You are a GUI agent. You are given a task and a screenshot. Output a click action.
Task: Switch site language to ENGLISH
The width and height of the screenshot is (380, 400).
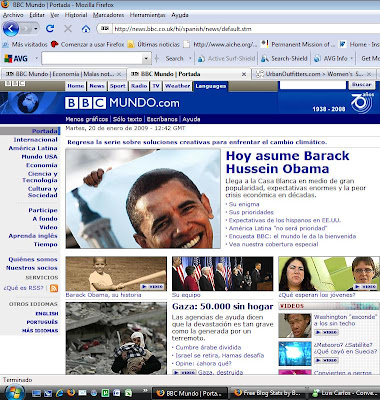tap(47, 314)
